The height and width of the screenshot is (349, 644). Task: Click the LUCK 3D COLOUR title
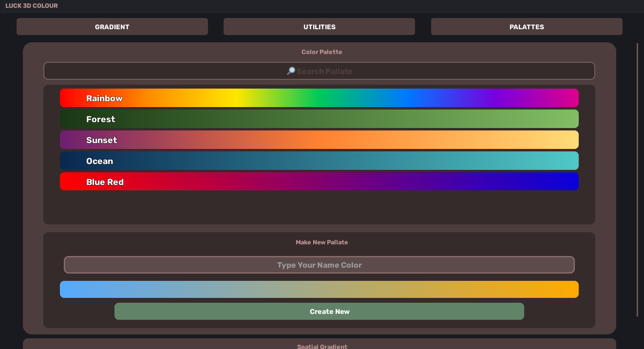point(32,6)
